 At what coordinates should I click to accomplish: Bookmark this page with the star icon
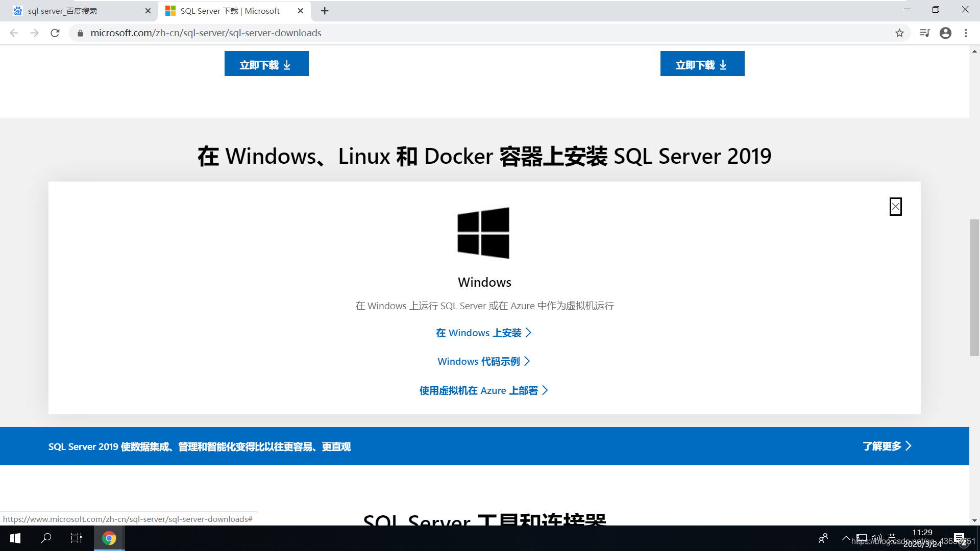tap(899, 33)
